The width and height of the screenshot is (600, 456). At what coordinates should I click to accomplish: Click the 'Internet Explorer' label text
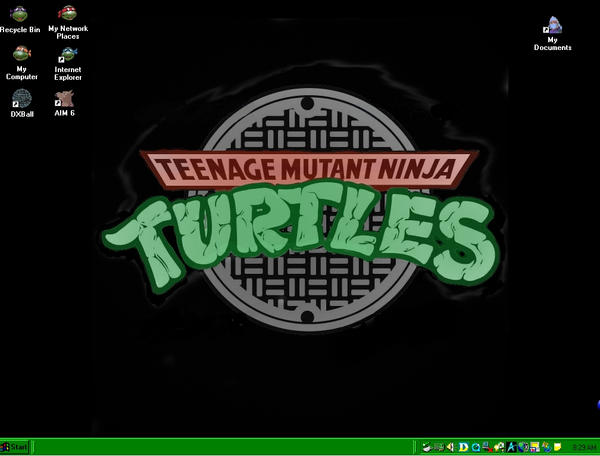[x=68, y=73]
